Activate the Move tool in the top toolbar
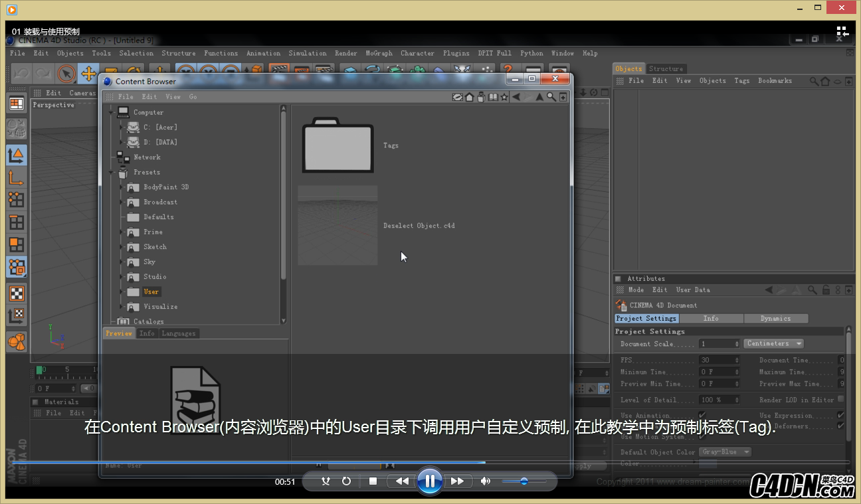This screenshot has height=504, width=861. 88,73
